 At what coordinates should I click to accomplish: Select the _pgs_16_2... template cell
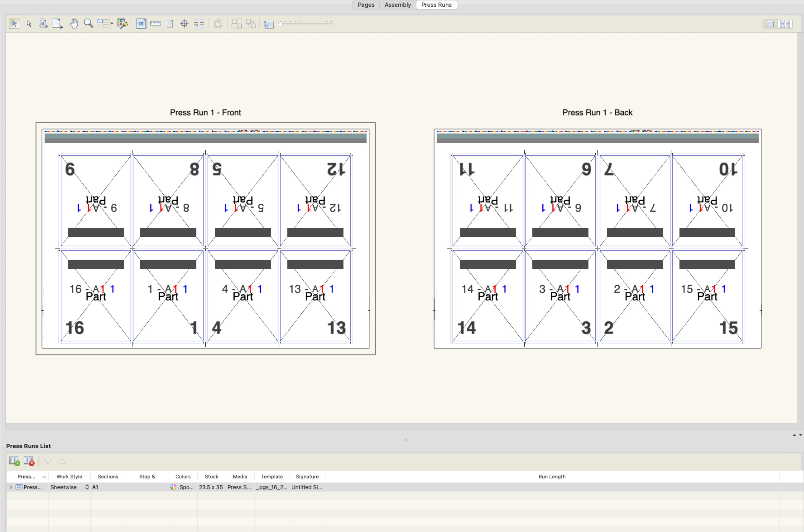[x=272, y=487]
